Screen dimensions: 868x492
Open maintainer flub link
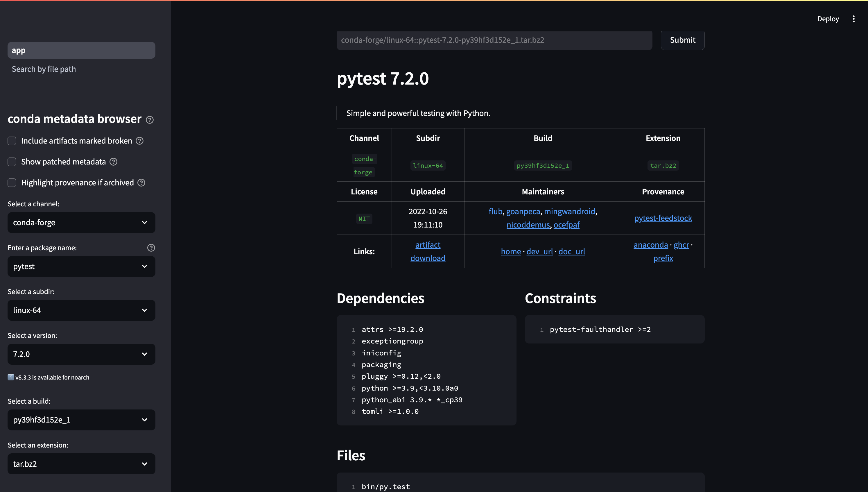496,212
